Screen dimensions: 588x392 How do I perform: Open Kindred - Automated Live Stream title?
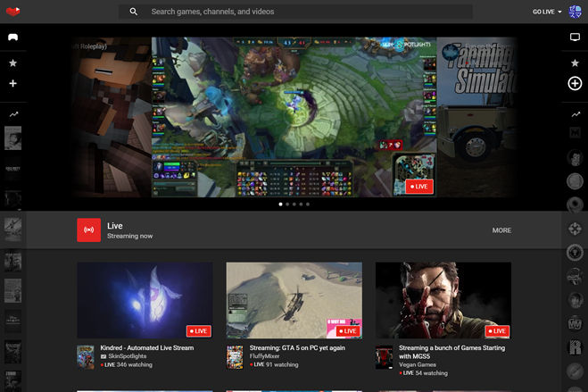click(147, 347)
